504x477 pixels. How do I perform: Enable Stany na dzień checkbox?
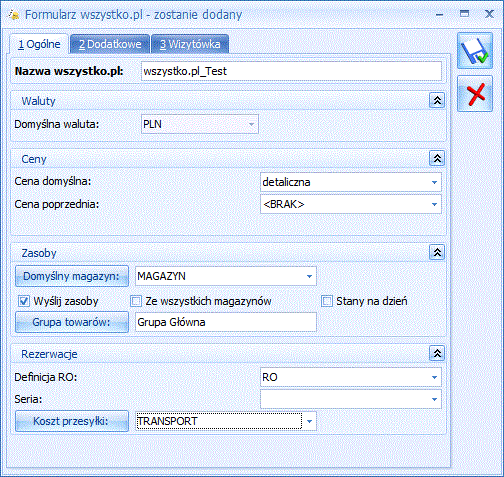[x=327, y=301]
